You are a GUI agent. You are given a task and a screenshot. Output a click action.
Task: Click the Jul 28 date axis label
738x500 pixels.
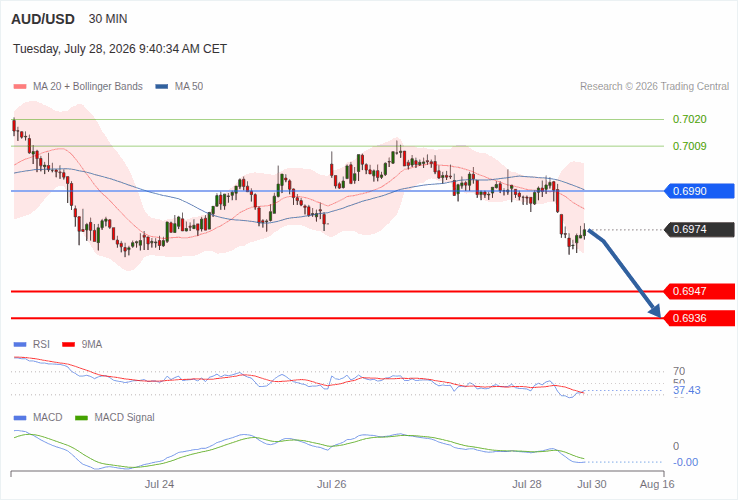pos(527,484)
